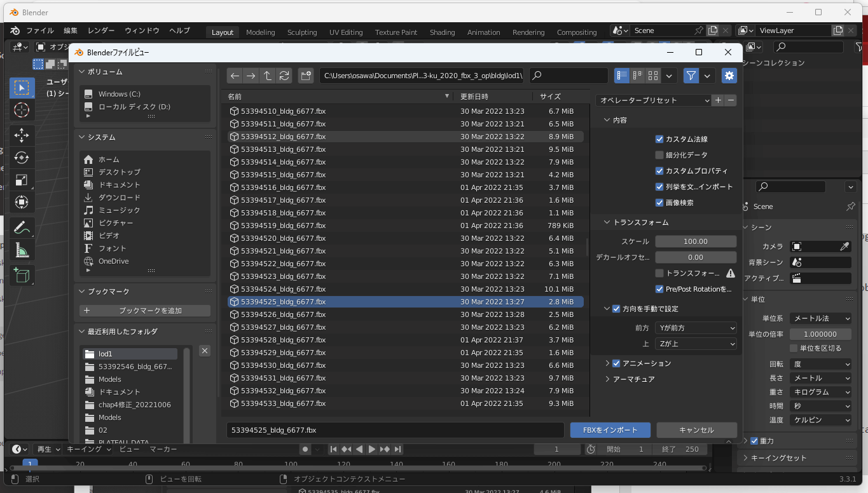Image resolution: width=868 pixels, height=493 pixels.
Task: Activate the Cursor tool
Action: (x=22, y=110)
